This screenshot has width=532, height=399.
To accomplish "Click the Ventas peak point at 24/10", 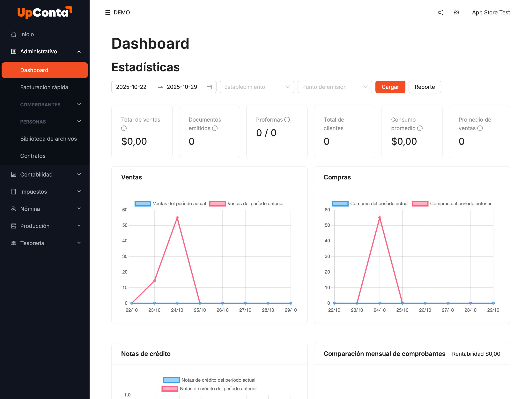I will point(177,218).
